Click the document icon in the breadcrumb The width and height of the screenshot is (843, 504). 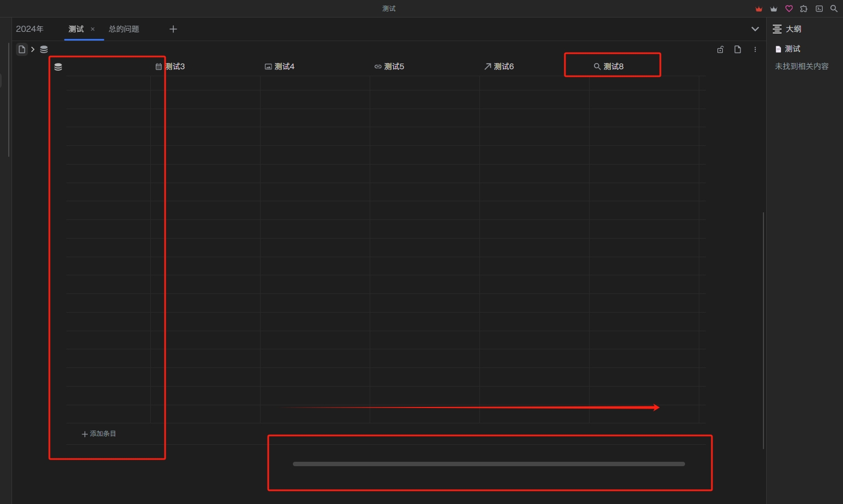[22, 49]
